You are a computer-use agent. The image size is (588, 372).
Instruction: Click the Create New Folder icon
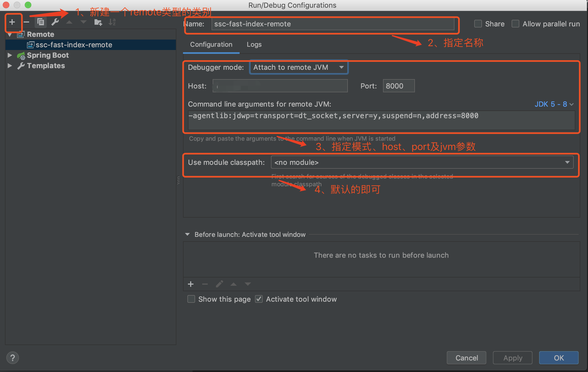[98, 22]
